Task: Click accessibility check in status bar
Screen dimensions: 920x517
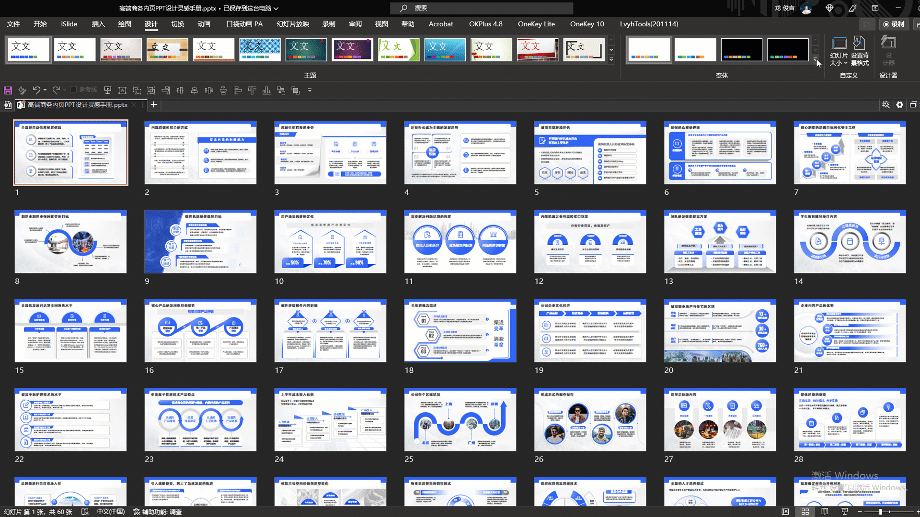Action: [x=158, y=512]
